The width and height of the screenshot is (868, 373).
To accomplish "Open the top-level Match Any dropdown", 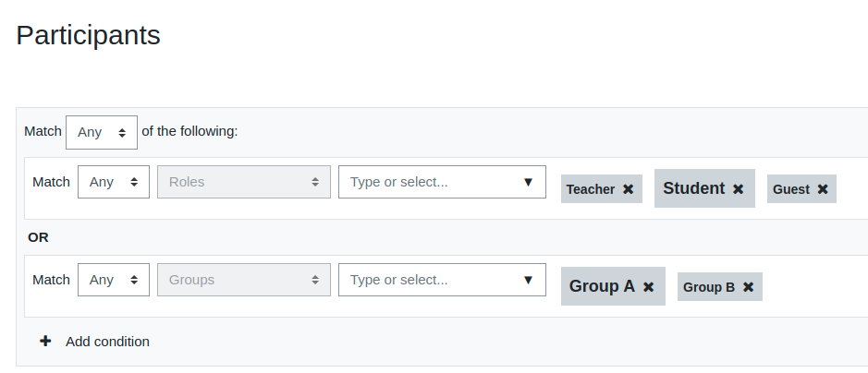I will point(102,132).
